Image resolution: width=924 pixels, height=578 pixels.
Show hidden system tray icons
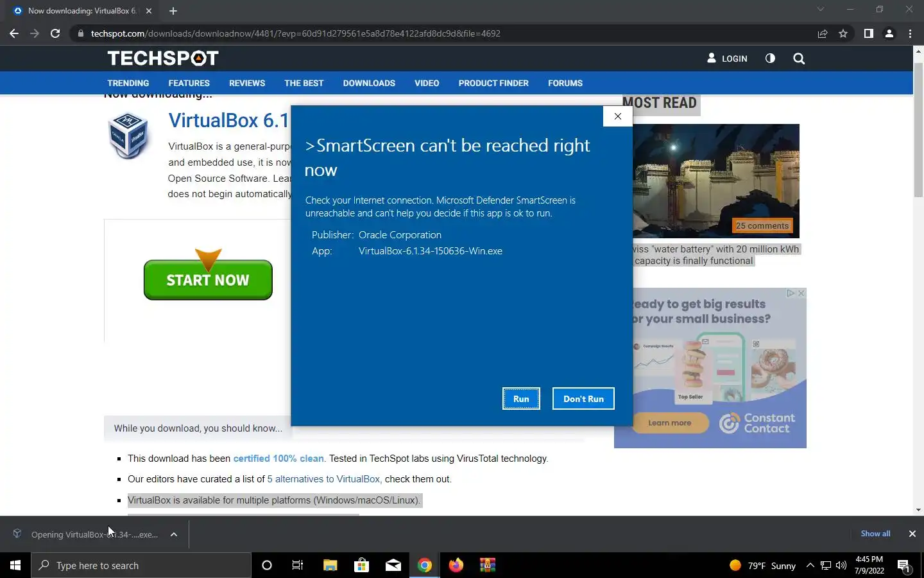[810, 565]
